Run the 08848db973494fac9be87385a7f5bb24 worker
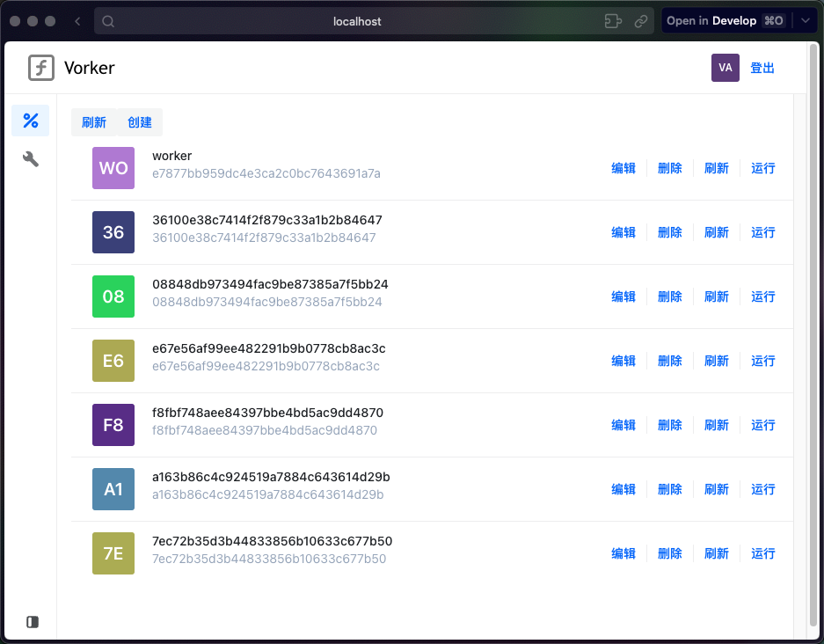Screen dimensions: 824x644 point(763,296)
